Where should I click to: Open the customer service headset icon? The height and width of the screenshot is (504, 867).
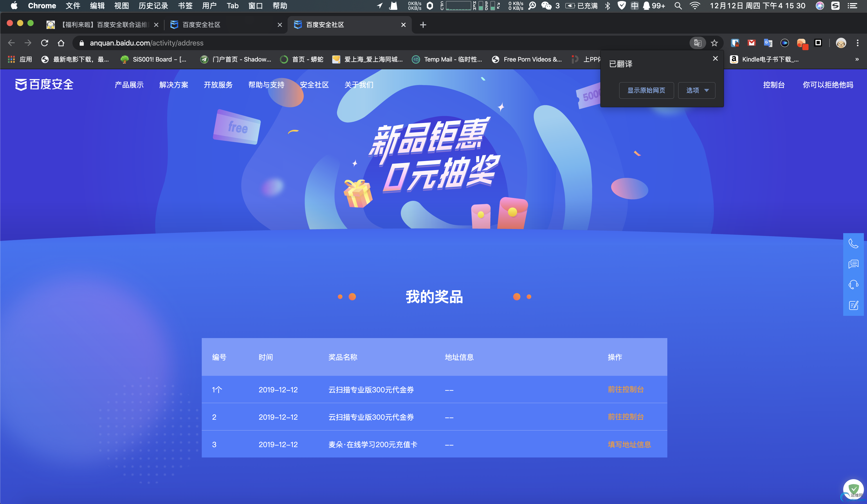[853, 285]
